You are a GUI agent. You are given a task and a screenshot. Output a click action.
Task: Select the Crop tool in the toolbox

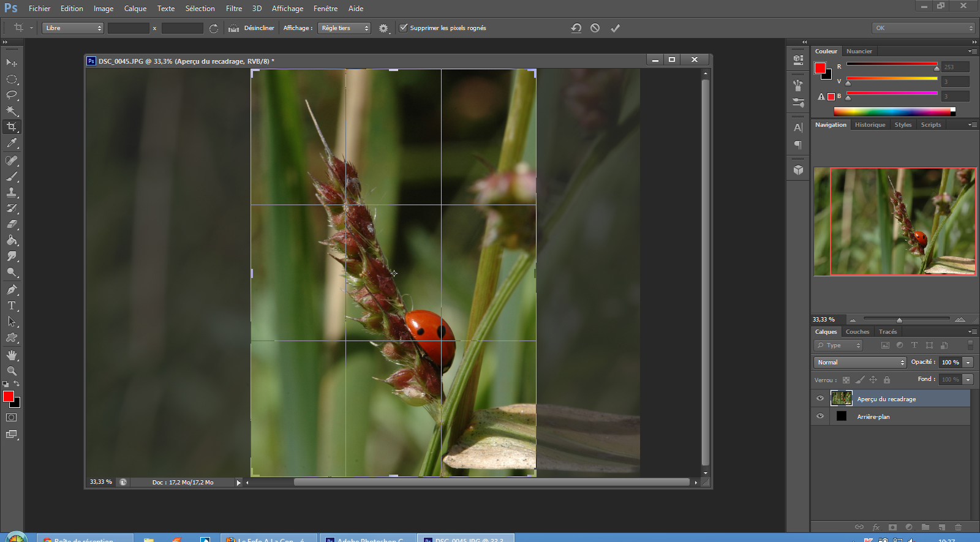coord(12,127)
